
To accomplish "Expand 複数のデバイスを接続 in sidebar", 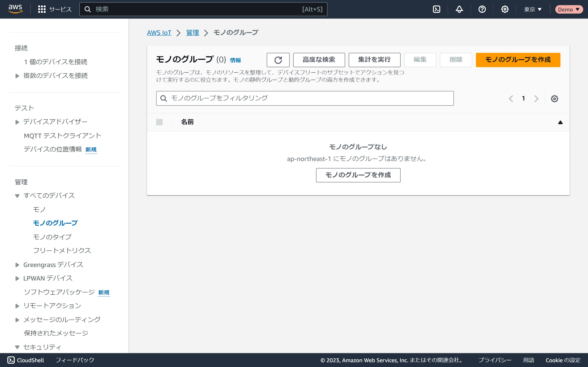I will tap(17, 76).
